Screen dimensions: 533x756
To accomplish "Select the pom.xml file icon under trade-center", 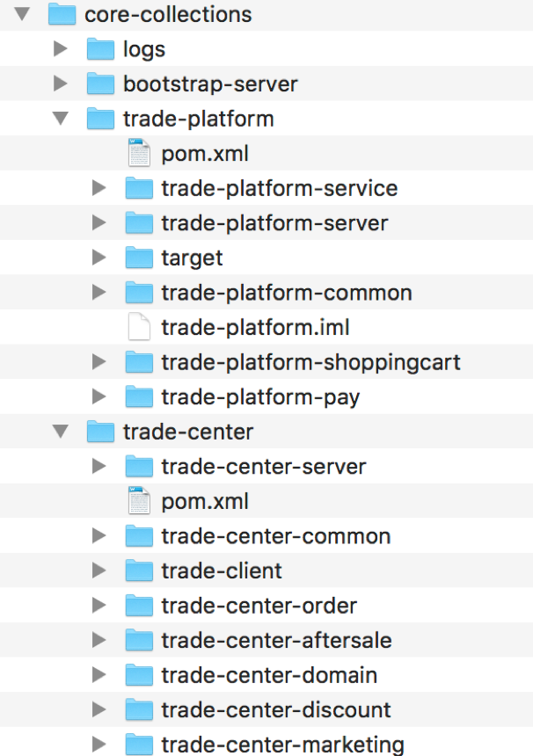I will [x=139, y=500].
